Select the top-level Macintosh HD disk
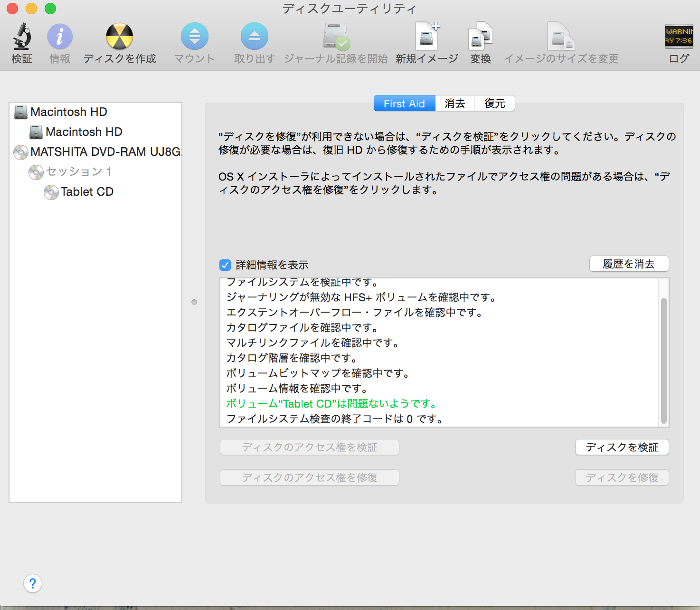This screenshot has width=700, height=610. click(x=68, y=112)
